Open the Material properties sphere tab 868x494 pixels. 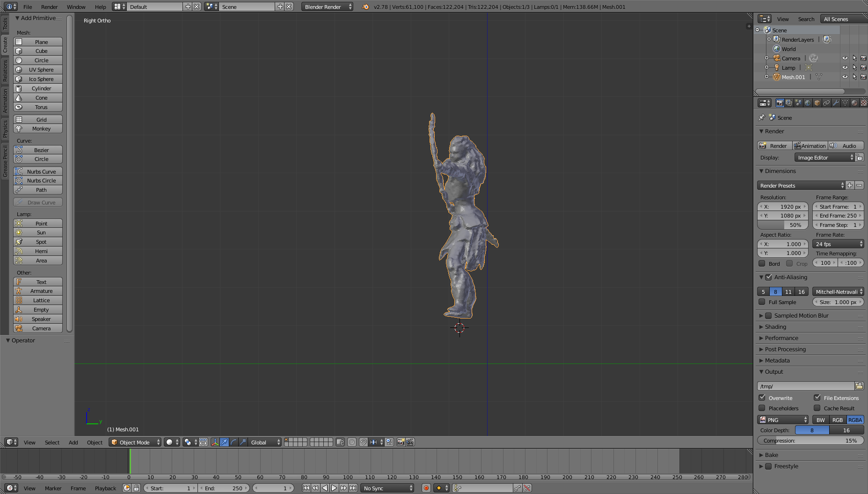854,103
